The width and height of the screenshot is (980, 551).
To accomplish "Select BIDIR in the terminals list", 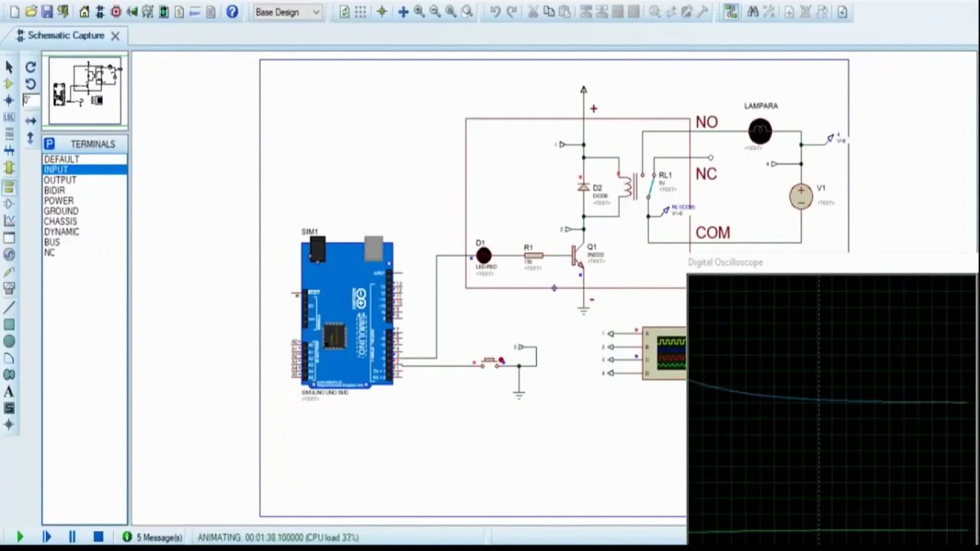I will [54, 191].
